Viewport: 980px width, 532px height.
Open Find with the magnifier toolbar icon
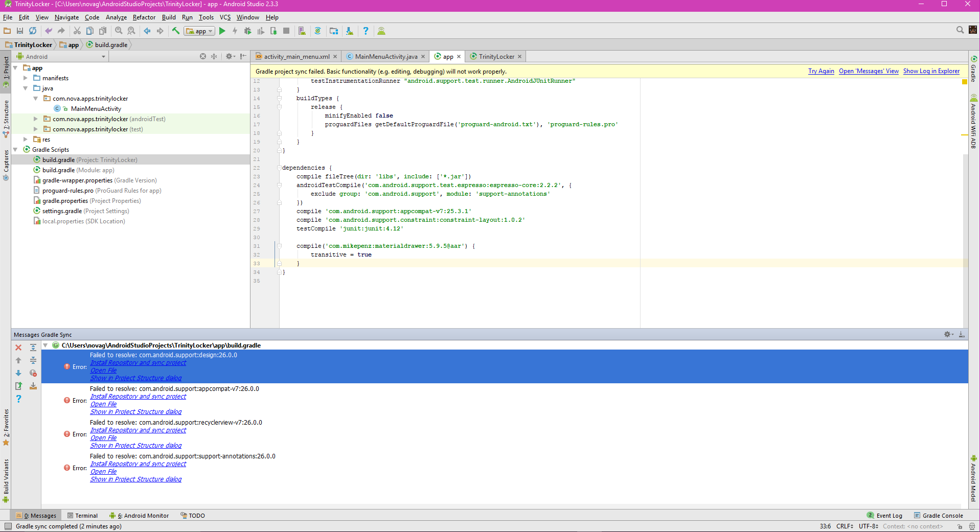coord(119,31)
